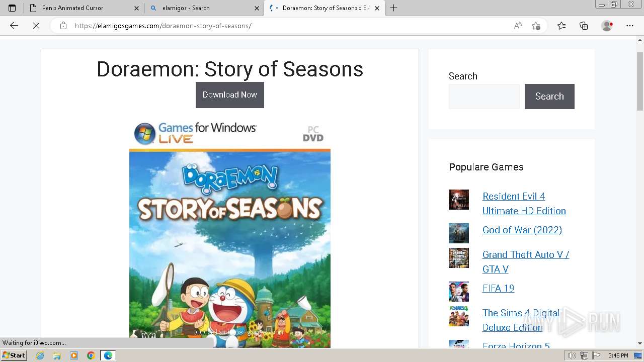Focus the sidebar Search text field

click(x=484, y=97)
